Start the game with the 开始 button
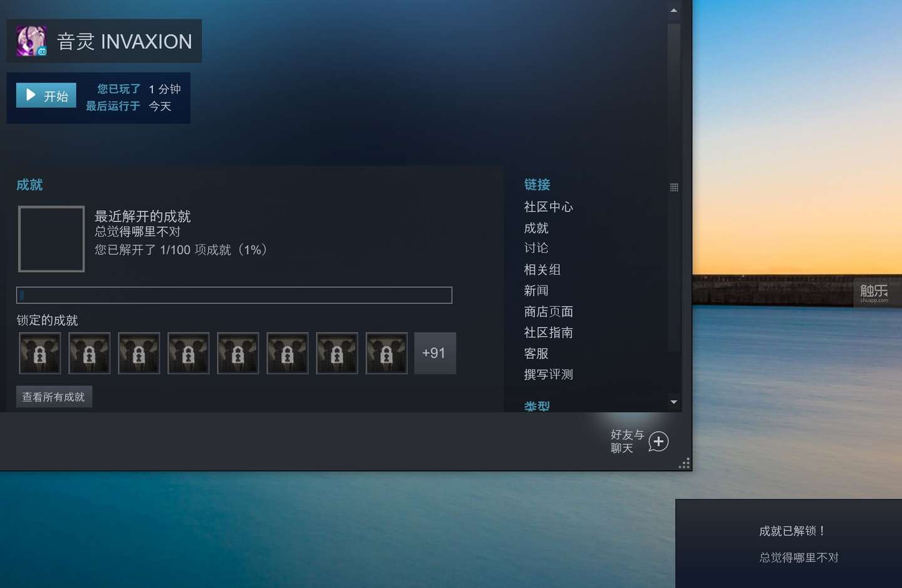 46,95
